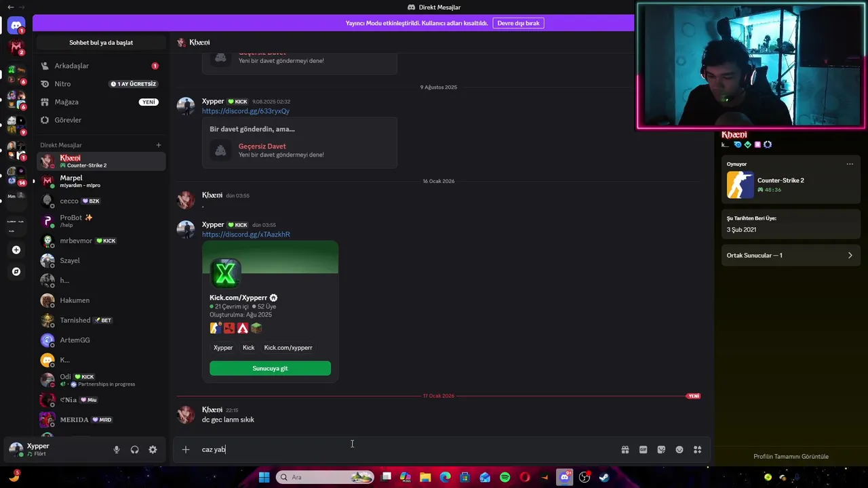Create new DM with plus icon
This screenshot has height=488, width=868.
coord(159,145)
